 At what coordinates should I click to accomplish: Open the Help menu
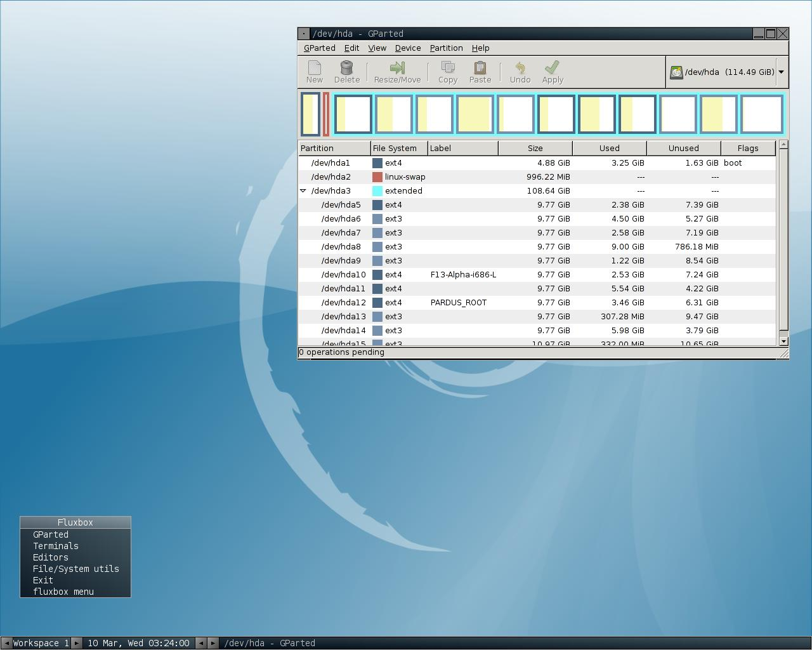coord(481,48)
